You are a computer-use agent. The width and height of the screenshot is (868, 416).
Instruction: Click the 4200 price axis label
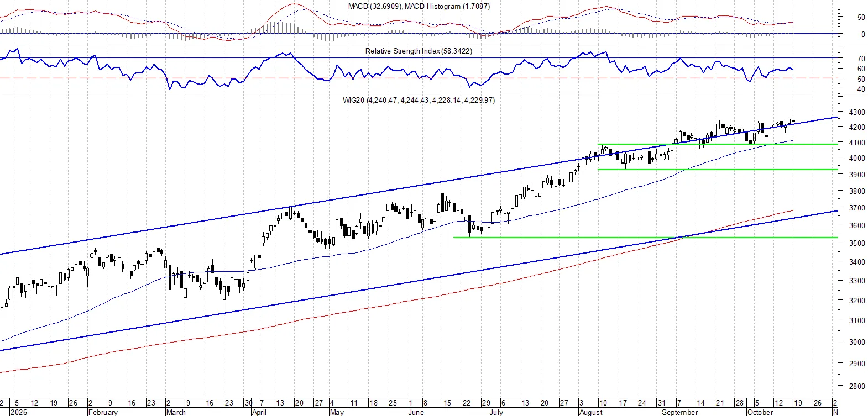857,127
